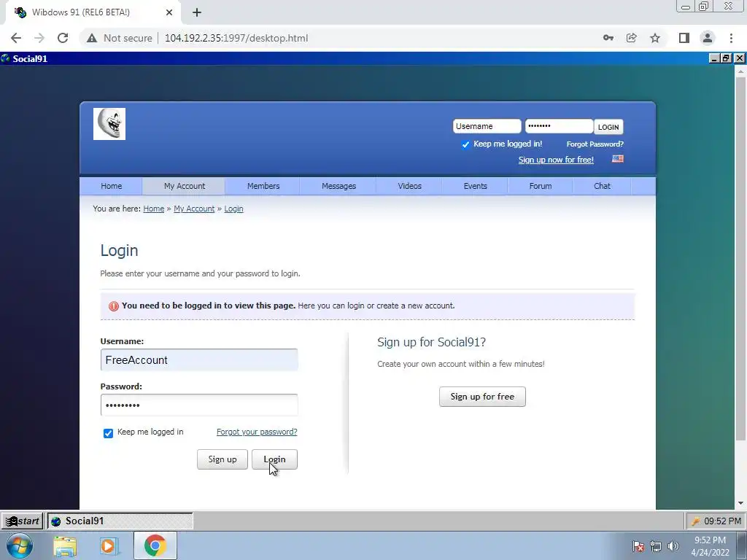747x560 pixels.
Task: Click the Social91 taskbar window button
Action: point(120,521)
